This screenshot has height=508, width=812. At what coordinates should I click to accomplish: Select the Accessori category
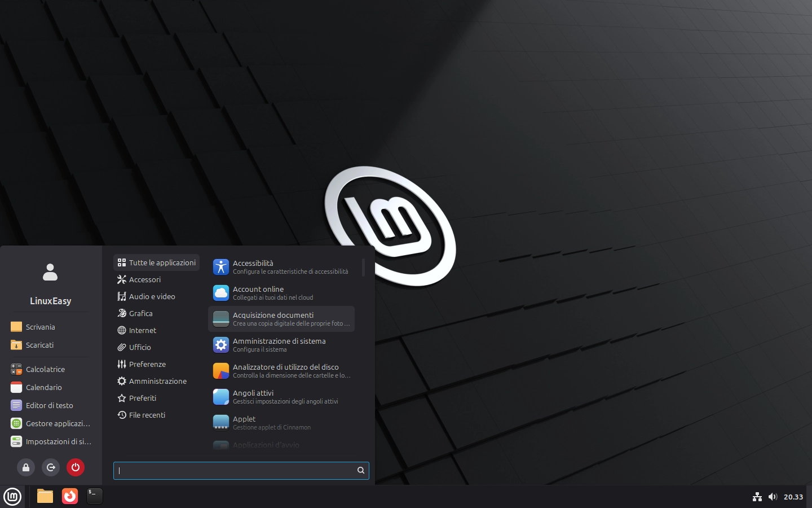(157, 279)
